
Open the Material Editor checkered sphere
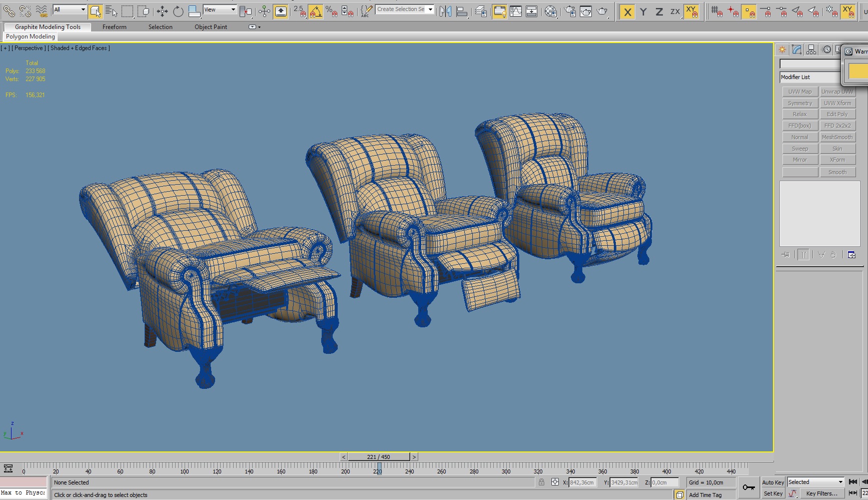pos(551,11)
